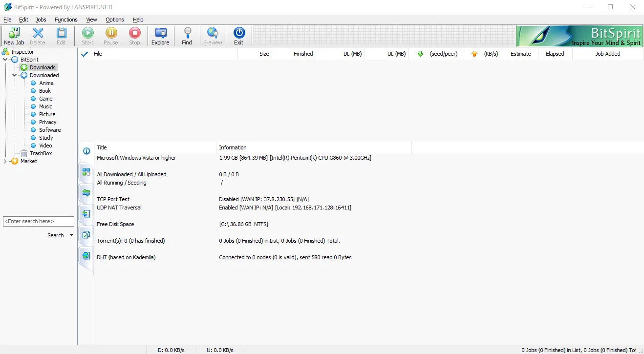Open the Functions menu
The width and height of the screenshot is (644, 354).
click(66, 20)
